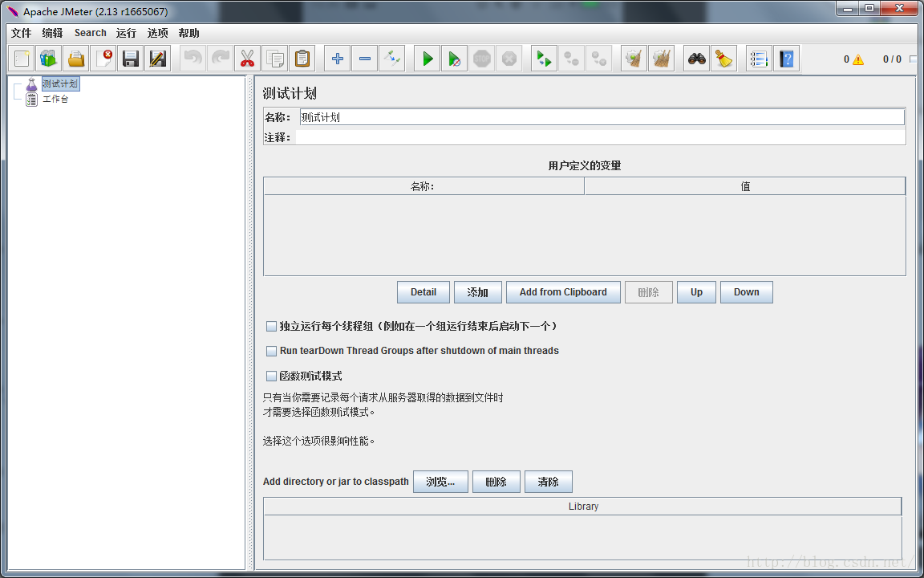Click the Paste clipboard icon
This screenshot has width=924, height=578.
pyautogui.click(x=302, y=59)
